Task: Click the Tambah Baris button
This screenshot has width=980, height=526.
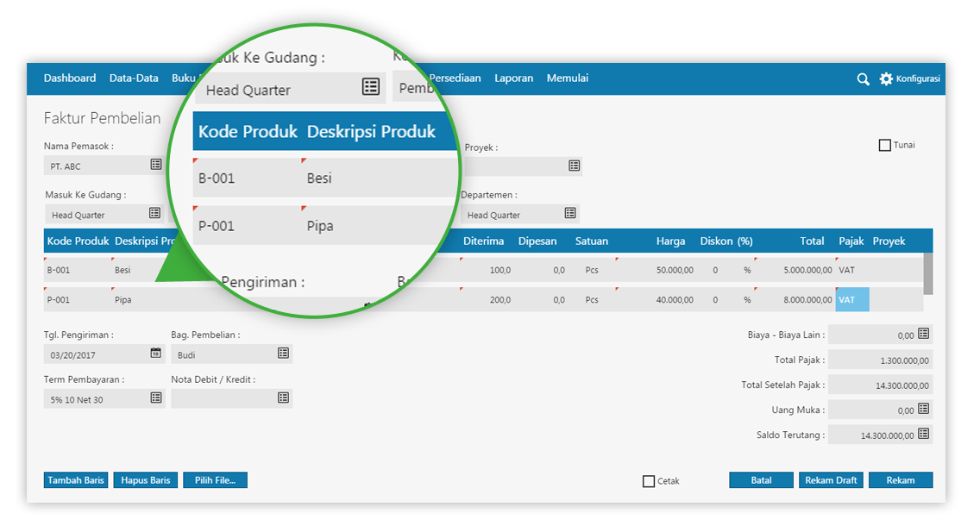Action: (x=75, y=480)
